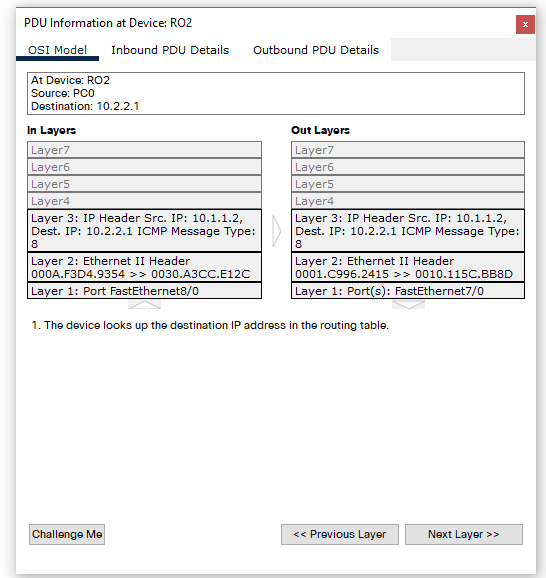Advance to Next Layer
The image size is (546, 578).
pyautogui.click(x=463, y=534)
